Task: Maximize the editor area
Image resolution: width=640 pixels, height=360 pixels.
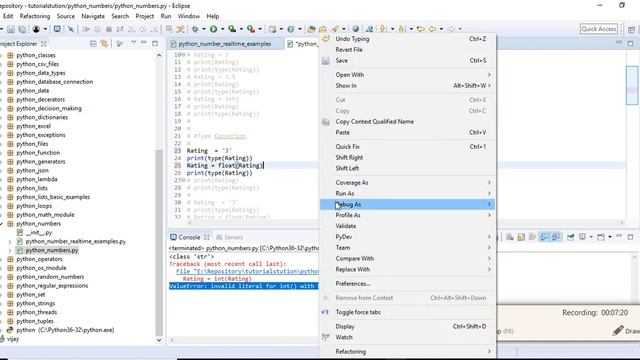Action: [x=631, y=43]
